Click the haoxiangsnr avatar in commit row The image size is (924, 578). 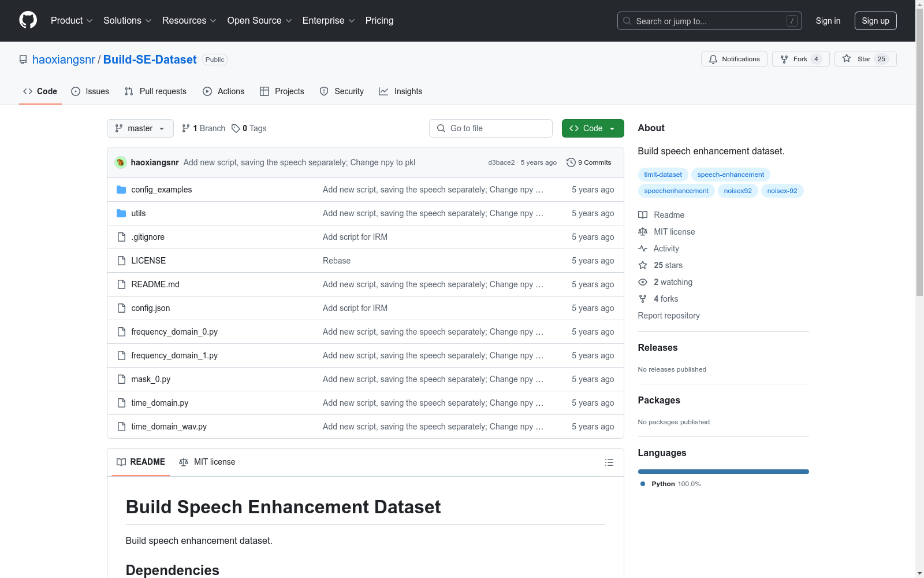coord(121,162)
